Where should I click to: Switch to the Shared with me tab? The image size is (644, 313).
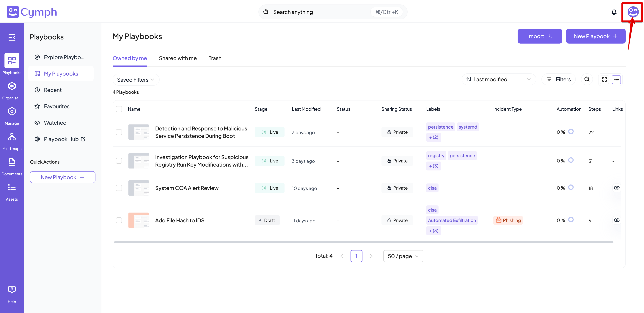click(178, 58)
